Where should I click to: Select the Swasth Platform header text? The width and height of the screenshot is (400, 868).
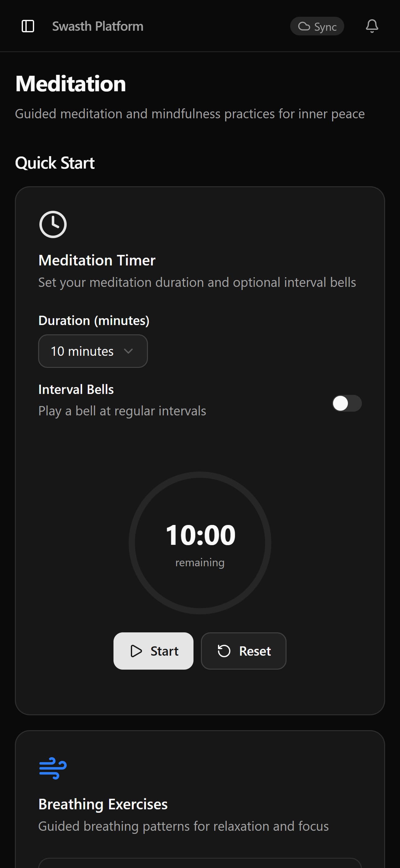coord(97,26)
